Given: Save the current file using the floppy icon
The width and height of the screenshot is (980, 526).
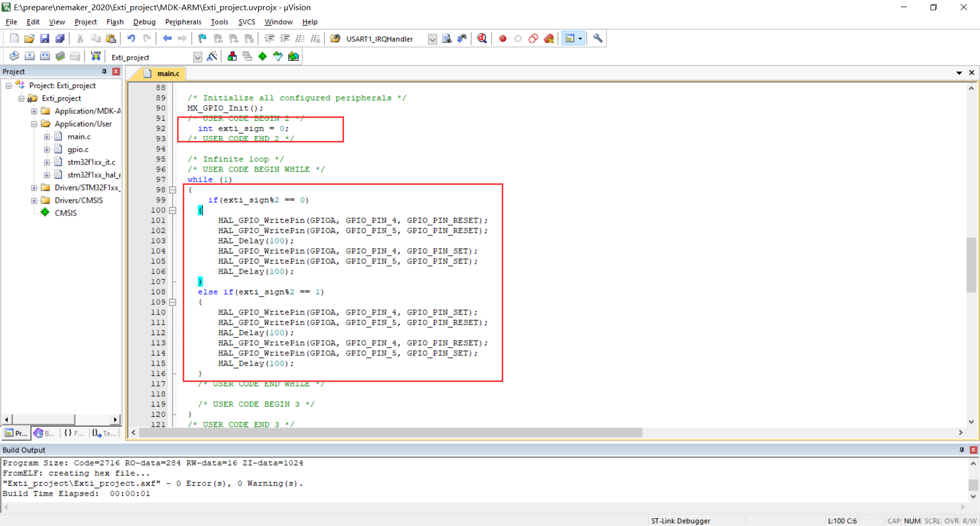Looking at the screenshot, I should pos(45,38).
